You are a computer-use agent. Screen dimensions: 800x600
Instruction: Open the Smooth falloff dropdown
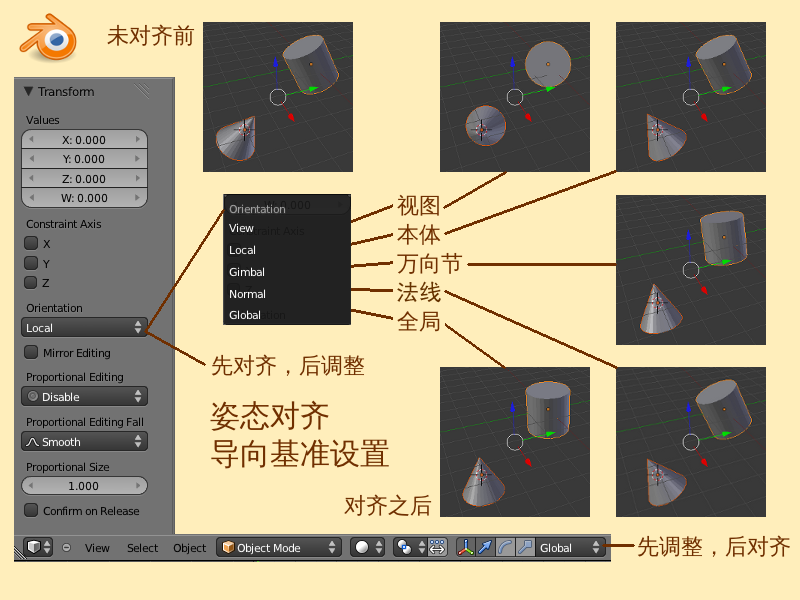pos(84,441)
